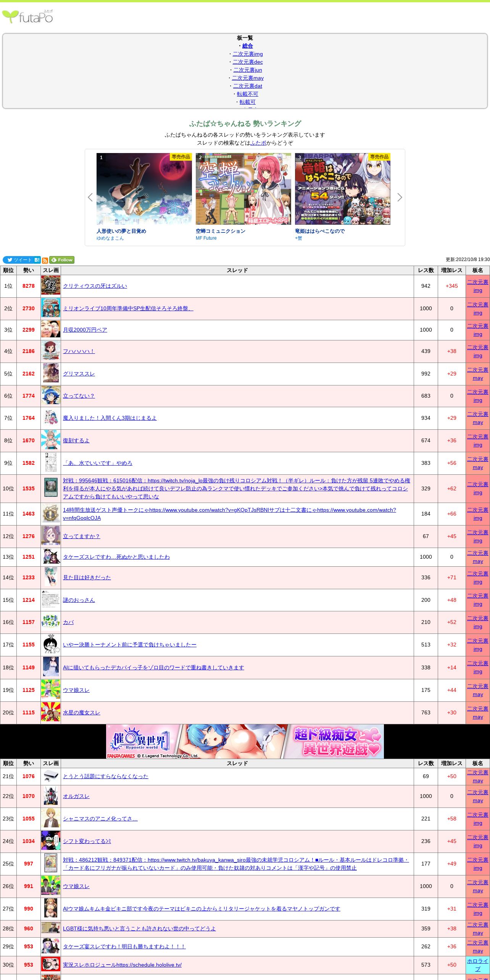
Task: Open thumbnail for 復刻するよ thread
Action: click(51, 440)
